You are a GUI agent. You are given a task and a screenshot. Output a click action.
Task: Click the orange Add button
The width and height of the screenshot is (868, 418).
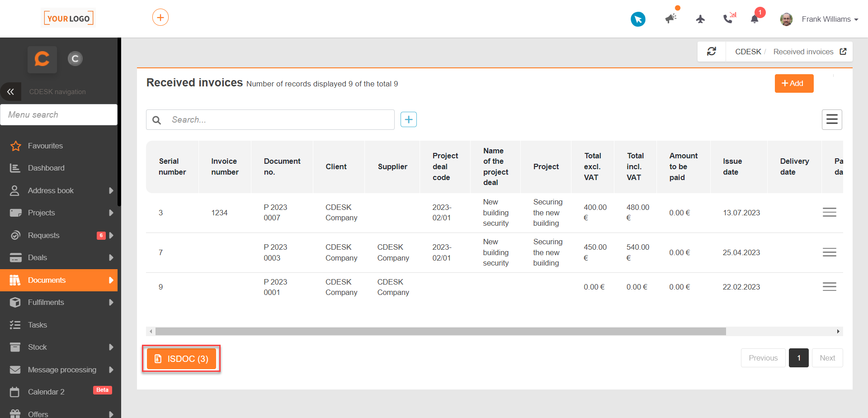[794, 83]
